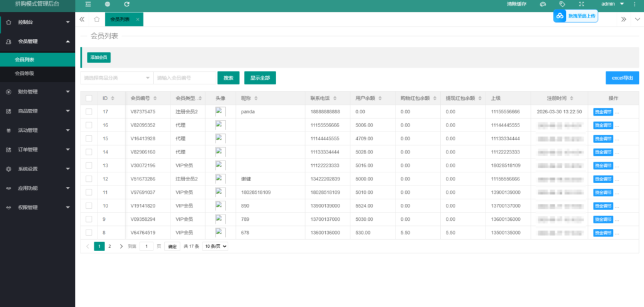Close the 会员列表 tab
This screenshot has width=644, height=307.
coord(138,20)
